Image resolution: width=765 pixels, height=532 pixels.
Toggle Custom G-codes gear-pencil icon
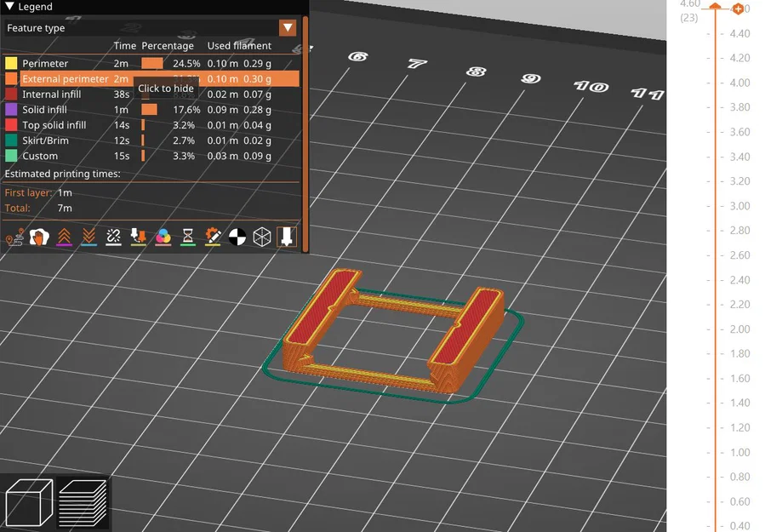pos(213,237)
